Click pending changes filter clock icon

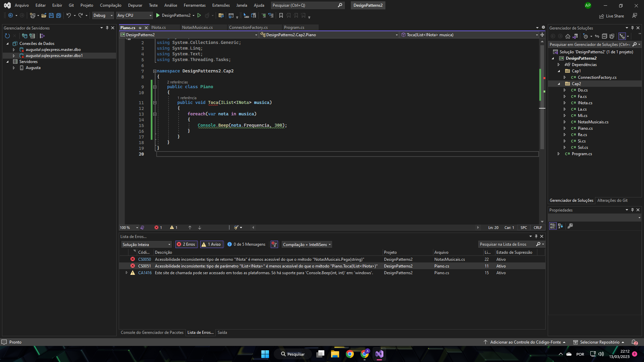pyautogui.click(x=586, y=36)
